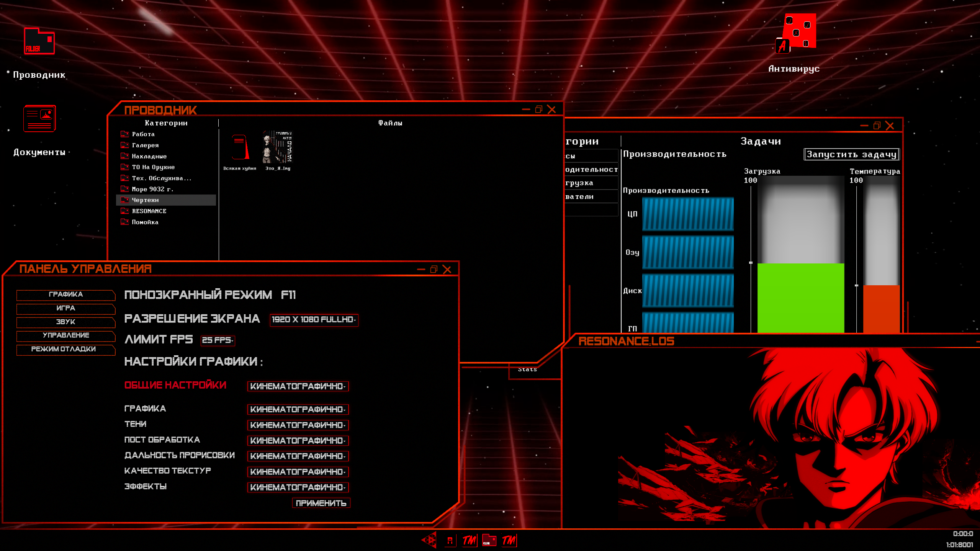
Task: Click TM taskbar icon between R and folder
Action: click(x=470, y=540)
